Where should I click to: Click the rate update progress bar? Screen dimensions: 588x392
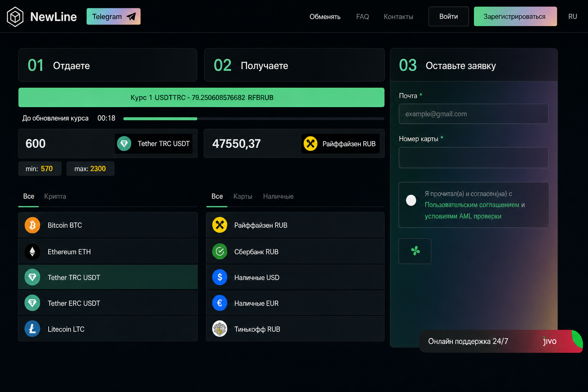tap(254, 119)
